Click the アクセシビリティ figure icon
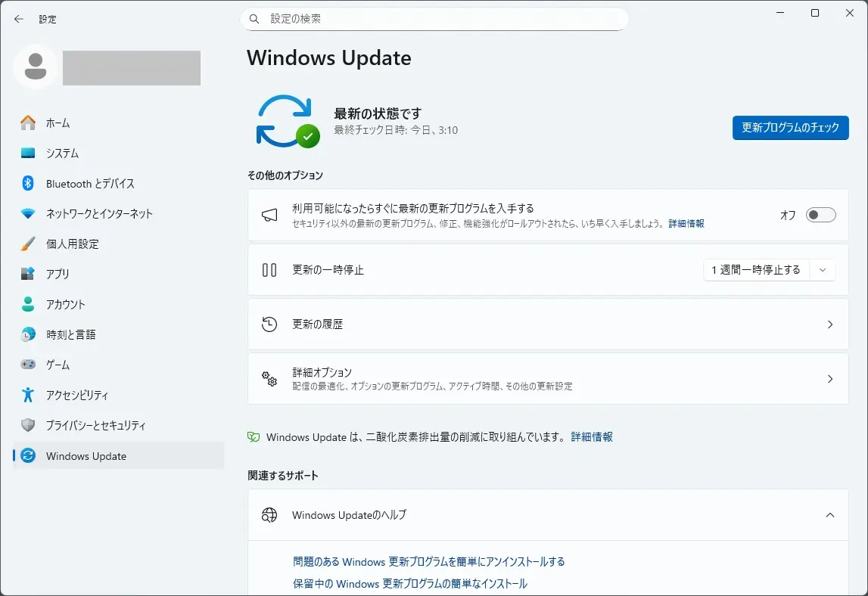 click(28, 395)
